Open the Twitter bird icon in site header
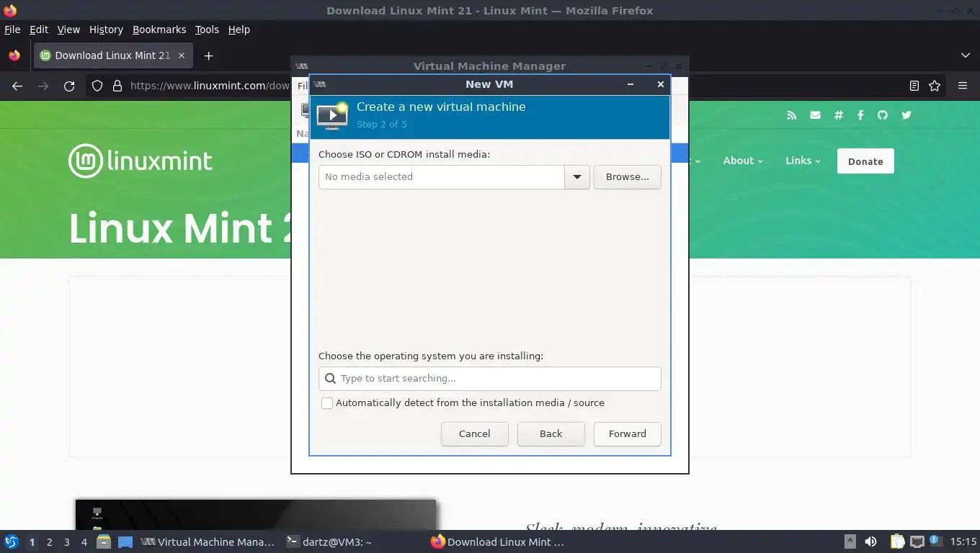Viewport: 980px width, 553px height. pyautogui.click(x=906, y=115)
